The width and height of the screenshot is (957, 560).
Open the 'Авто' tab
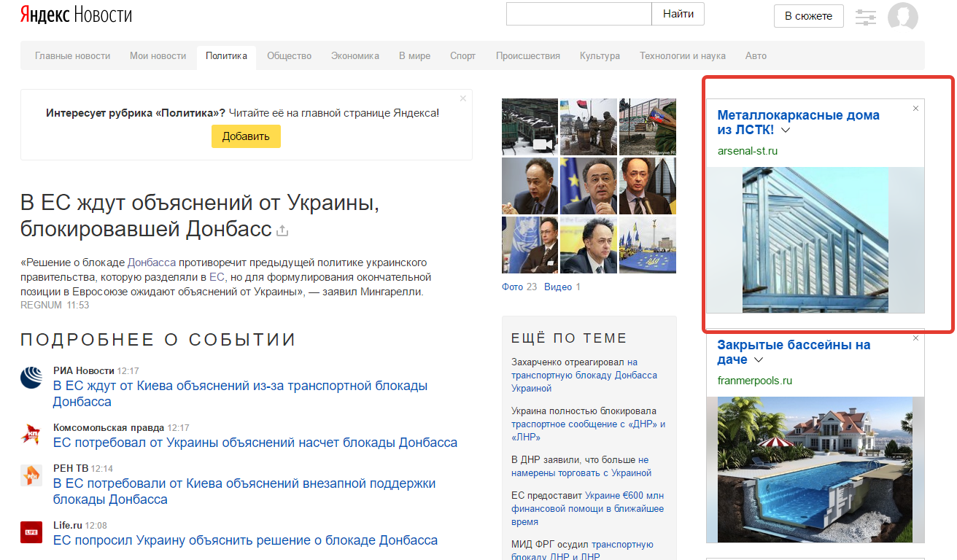[x=756, y=56]
